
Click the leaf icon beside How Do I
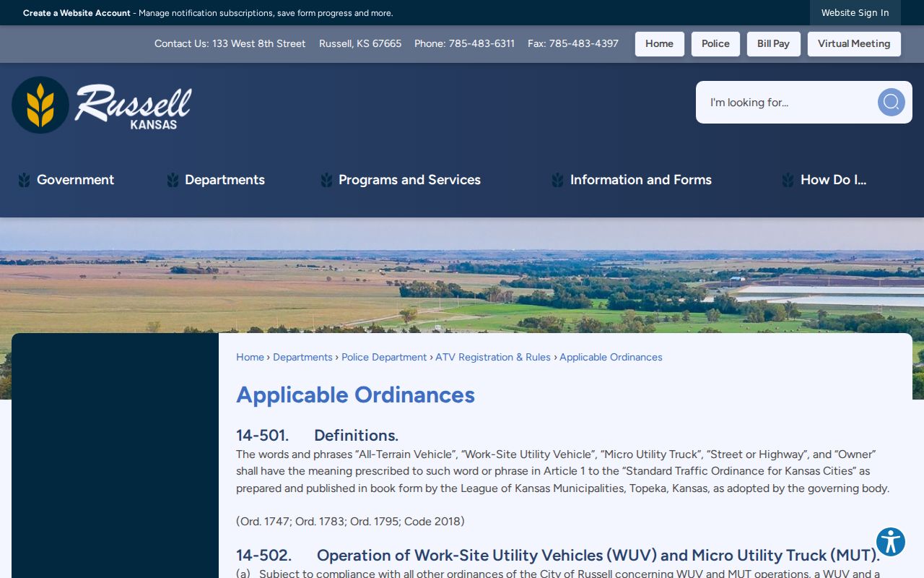point(788,180)
